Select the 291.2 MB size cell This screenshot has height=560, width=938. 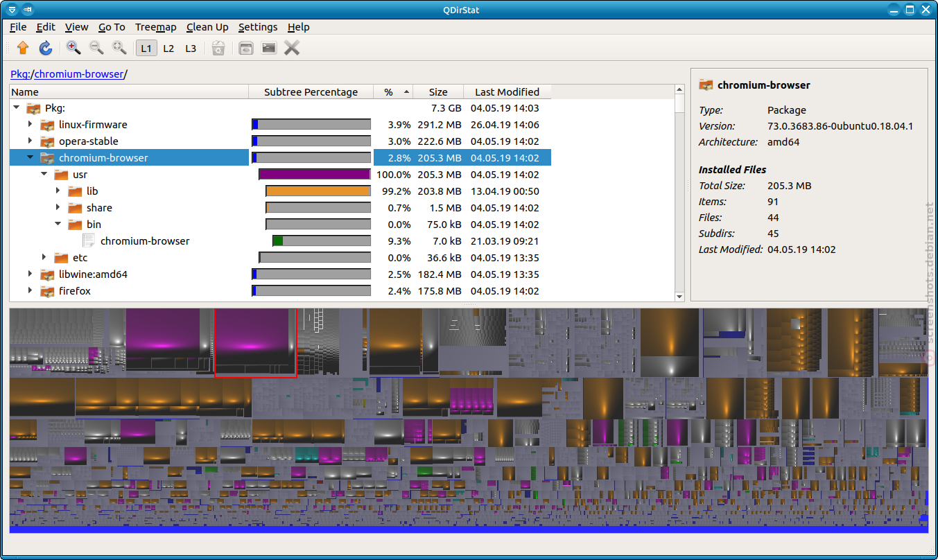[x=440, y=125]
